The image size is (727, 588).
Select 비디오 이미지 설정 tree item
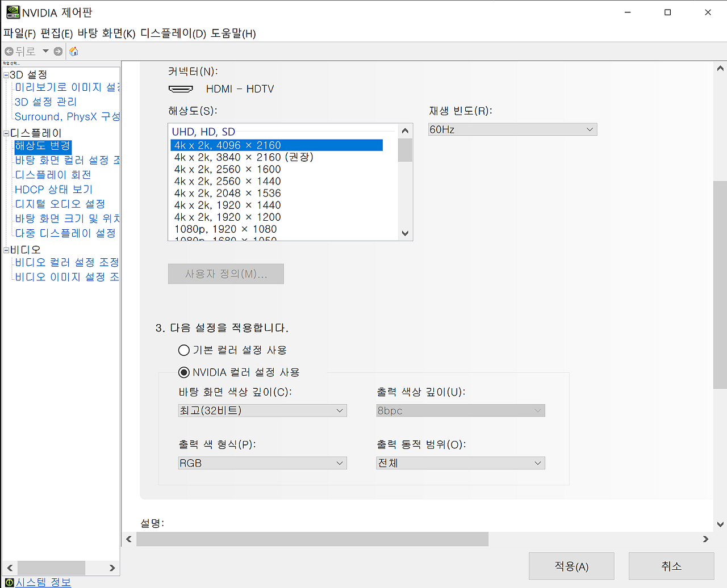[67, 277]
